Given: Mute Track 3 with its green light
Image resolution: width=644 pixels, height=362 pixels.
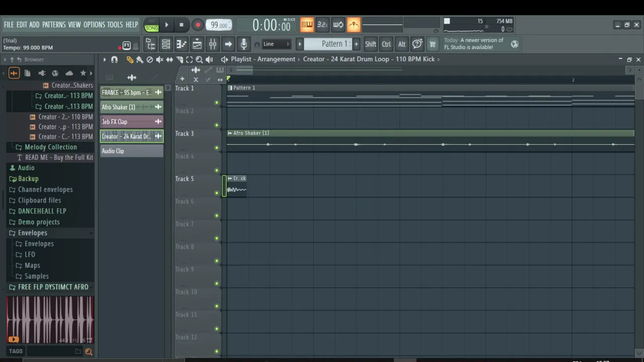Looking at the screenshot, I should (217, 148).
